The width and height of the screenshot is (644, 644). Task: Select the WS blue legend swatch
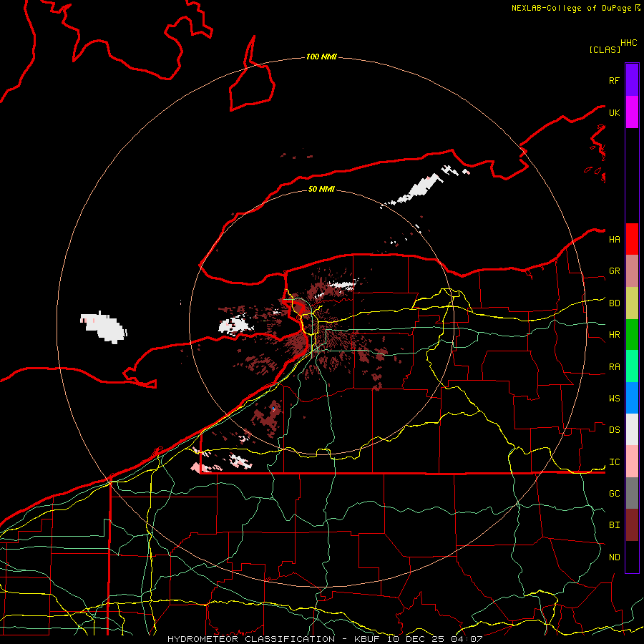(x=632, y=398)
